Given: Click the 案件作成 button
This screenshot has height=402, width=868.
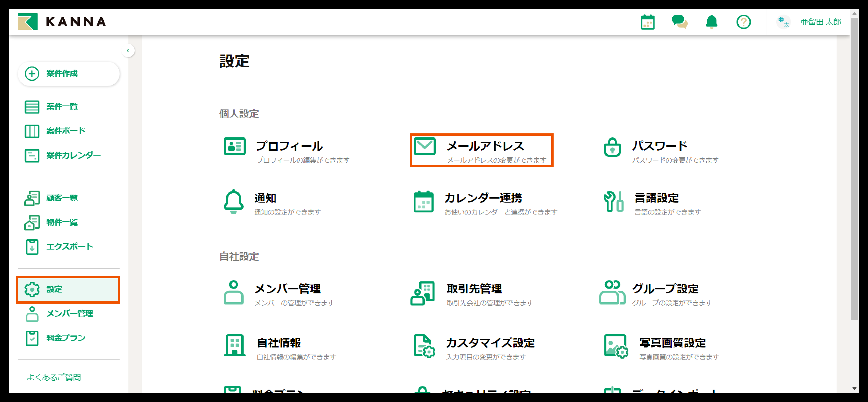Looking at the screenshot, I should (68, 74).
